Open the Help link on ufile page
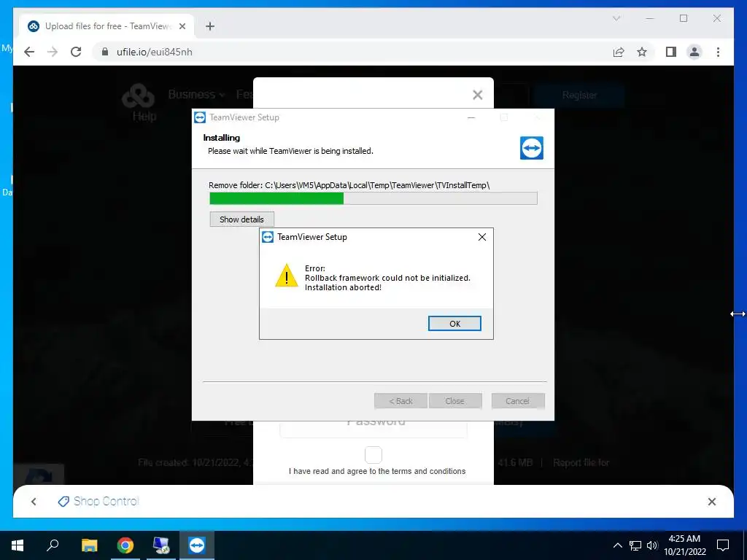This screenshot has height=560, width=747. (x=144, y=116)
